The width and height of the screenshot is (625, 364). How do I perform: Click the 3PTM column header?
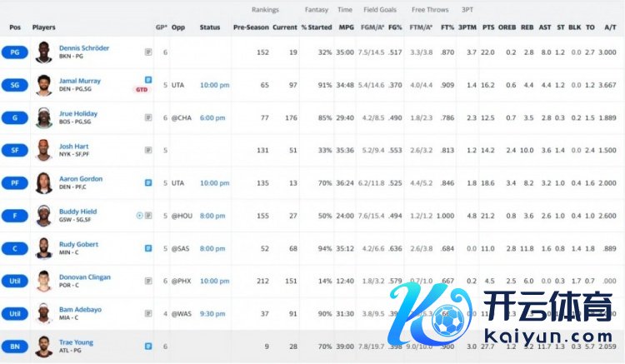[x=467, y=27]
